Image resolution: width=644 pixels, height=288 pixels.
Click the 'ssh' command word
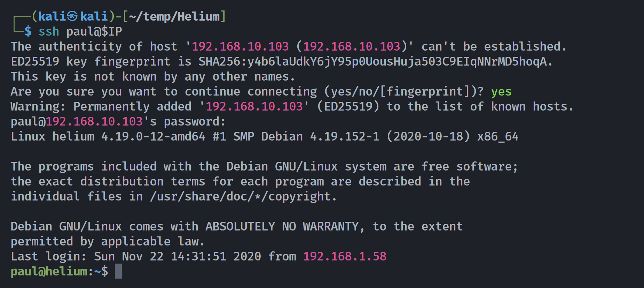(x=49, y=32)
